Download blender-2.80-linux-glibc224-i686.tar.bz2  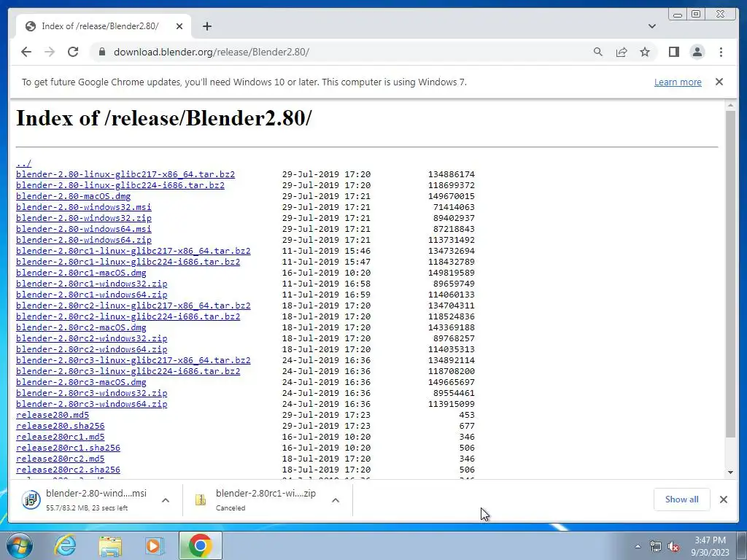click(120, 185)
